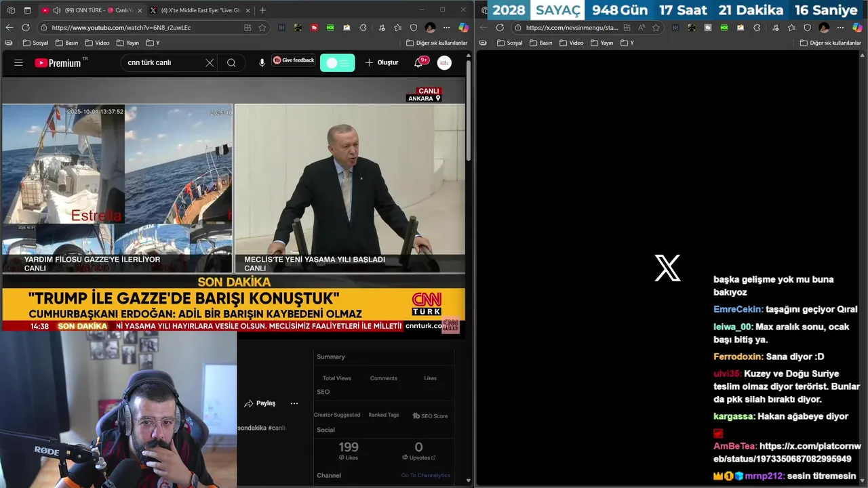Open the Copilot icon in right browser
Viewport: 868px width, 488px height.
coord(858,28)
